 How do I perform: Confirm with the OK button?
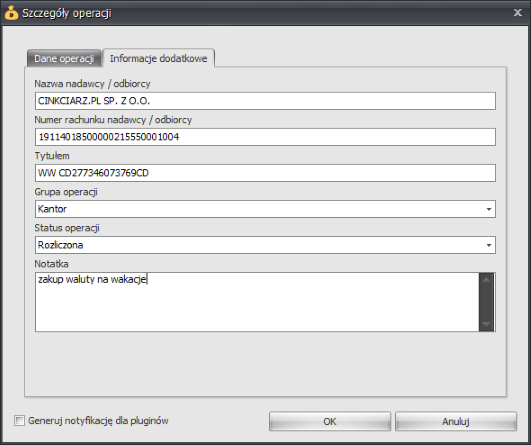pyautogui.click(x=330, y=421)
